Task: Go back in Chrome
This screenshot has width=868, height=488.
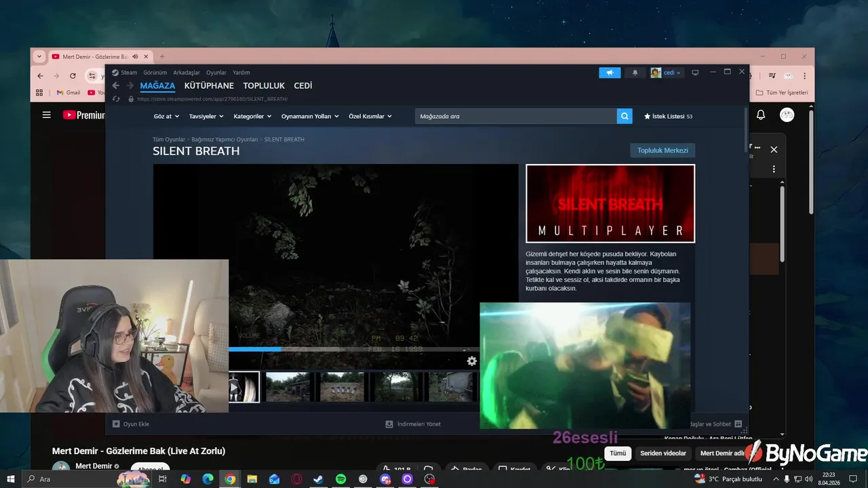Action: 40,76
